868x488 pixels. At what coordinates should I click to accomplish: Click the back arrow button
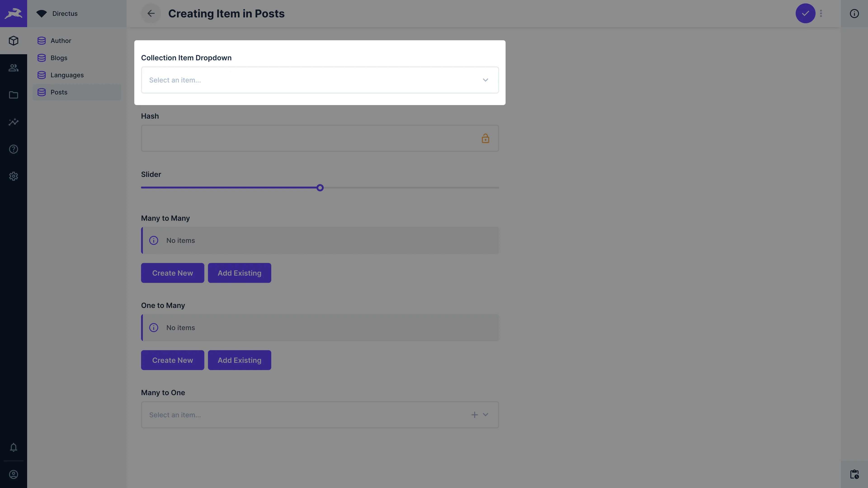tap(151, 14)
